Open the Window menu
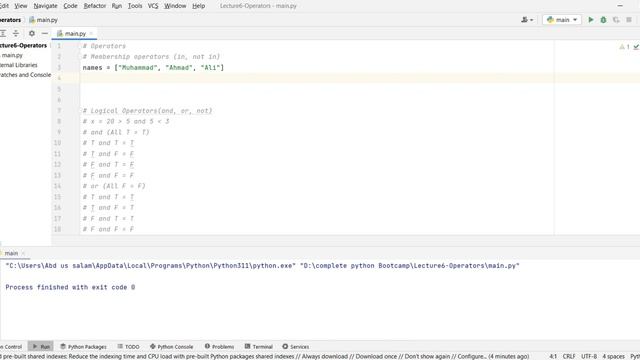This screenshot has height=360, width=640. pyautogui.click(x=175, y=6)
